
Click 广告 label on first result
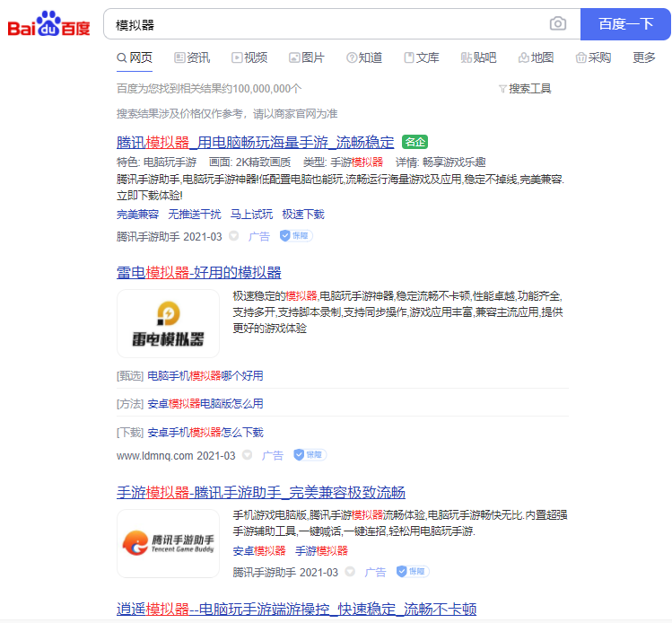259,236
